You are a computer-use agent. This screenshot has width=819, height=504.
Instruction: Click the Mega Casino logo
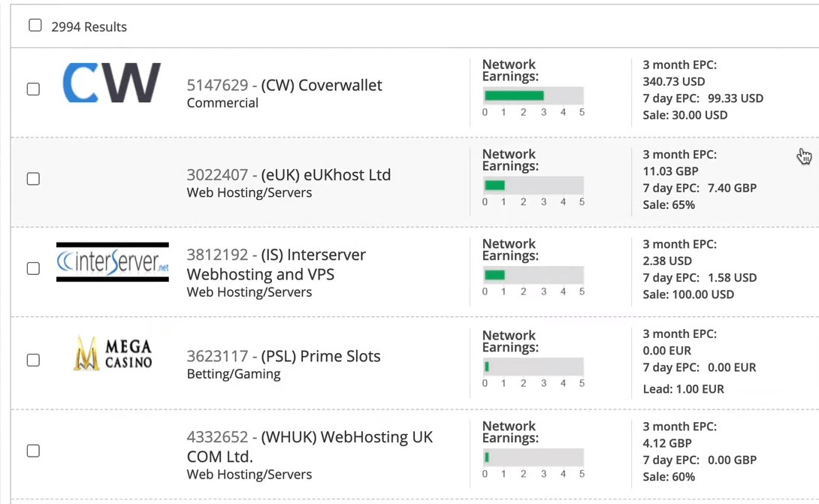tap(113, 353)
